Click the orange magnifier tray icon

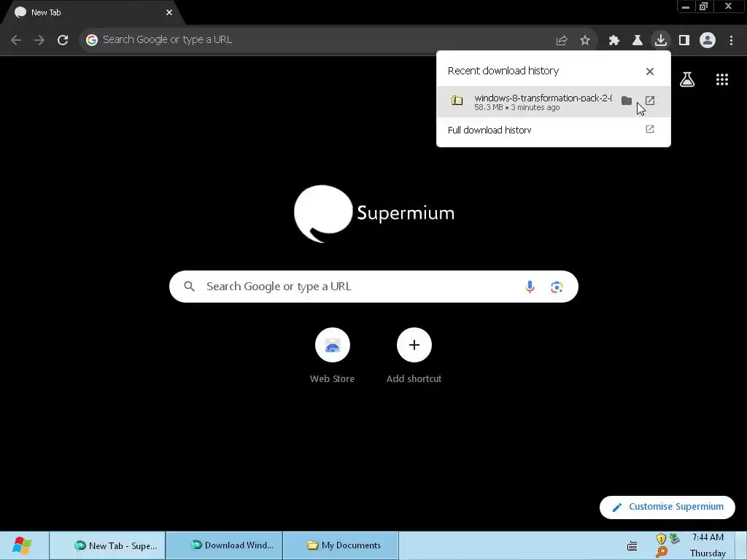(661, 553)
